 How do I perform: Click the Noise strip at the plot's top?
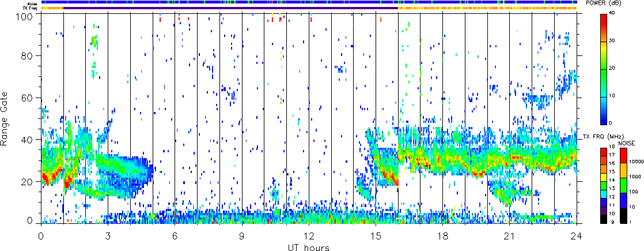pyautogui.click(x=309, y=2)
